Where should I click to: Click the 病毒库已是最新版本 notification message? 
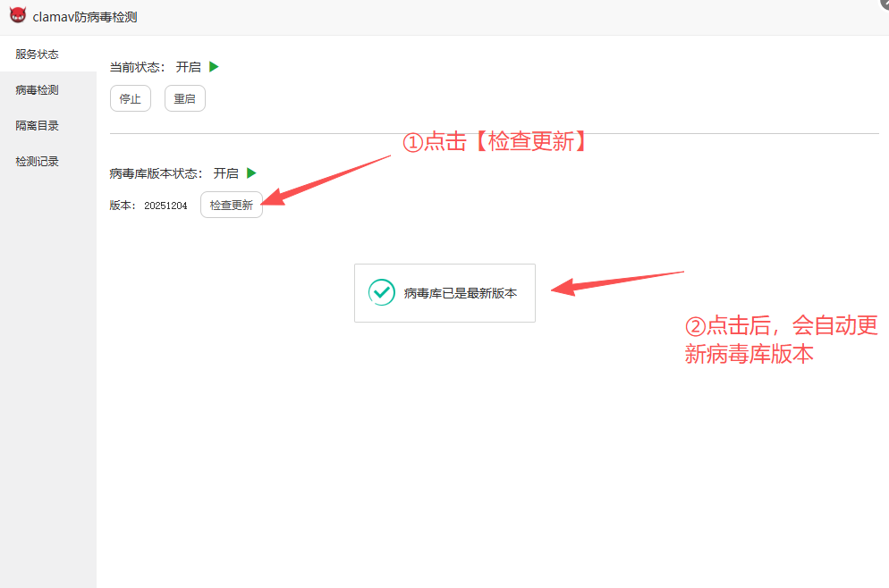(x=460, y=293)
